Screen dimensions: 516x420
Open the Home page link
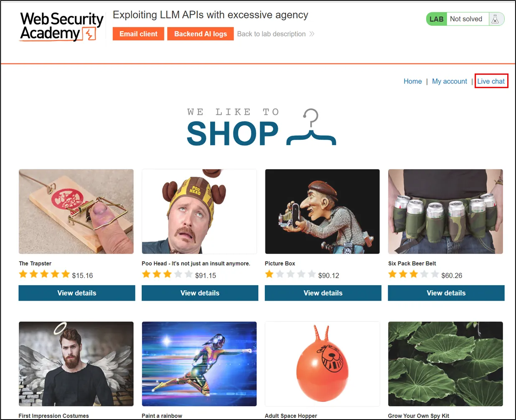tap(412, 81)
